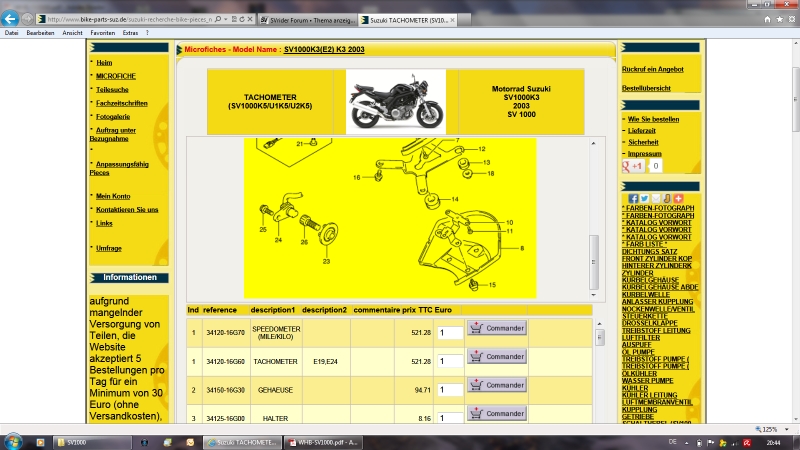Open Fachzeitschriften link

point(121,103)
